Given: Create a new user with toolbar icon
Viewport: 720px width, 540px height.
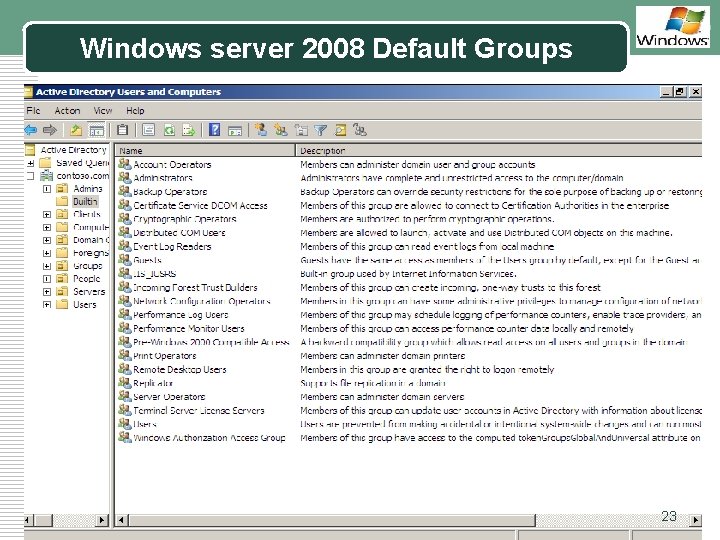Looking at the screenshot, I should click(261, 130).
